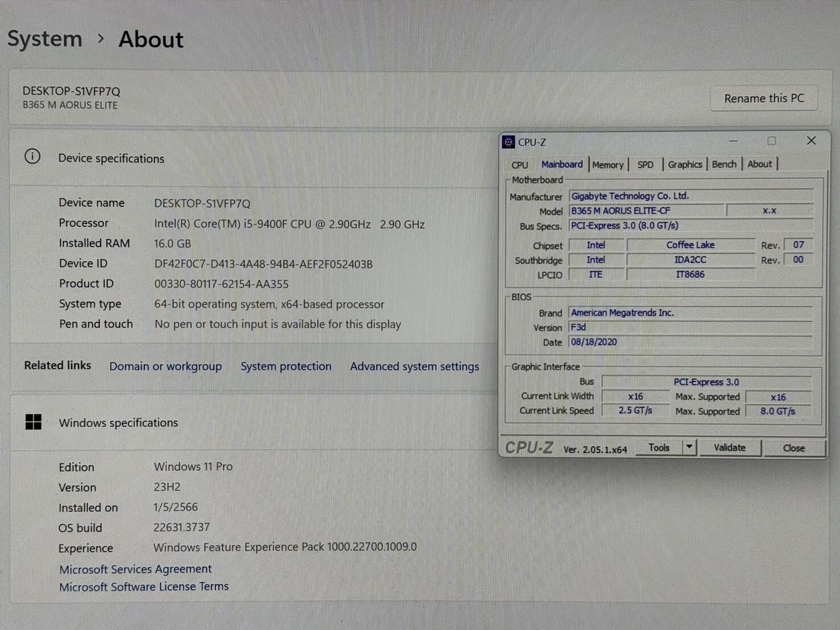Click the Edition value Windows 11 Pro
The image size is (840, 630).
coord(193,466)
